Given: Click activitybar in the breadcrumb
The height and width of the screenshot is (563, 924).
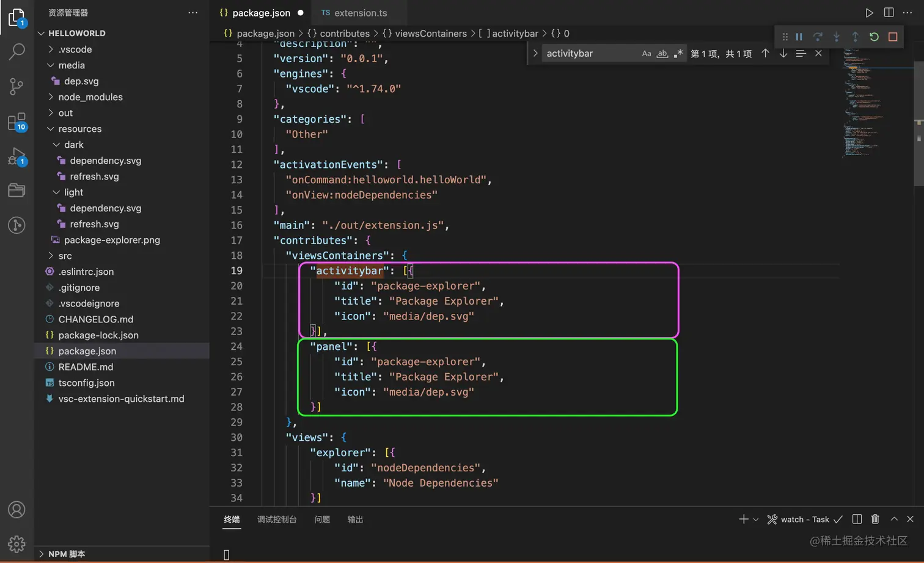Looking at the screenshot, I should coord(515,34).
